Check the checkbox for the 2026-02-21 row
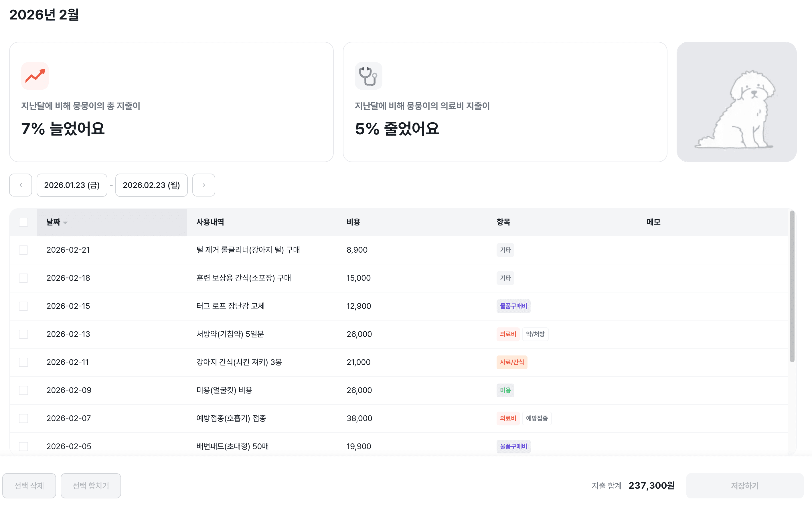Viewport: 812px width, 511px height. pos(23,250)
